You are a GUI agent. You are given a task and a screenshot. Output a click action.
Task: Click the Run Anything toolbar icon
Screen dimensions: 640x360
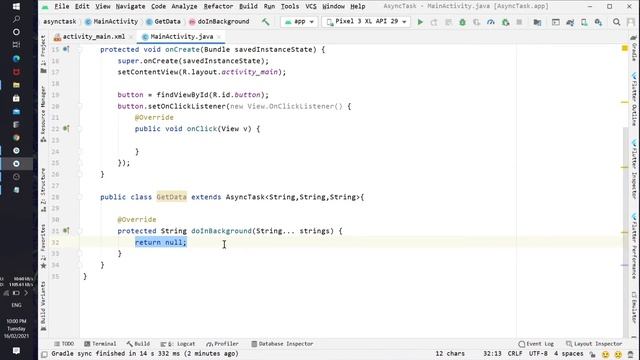tap(556, 22)
